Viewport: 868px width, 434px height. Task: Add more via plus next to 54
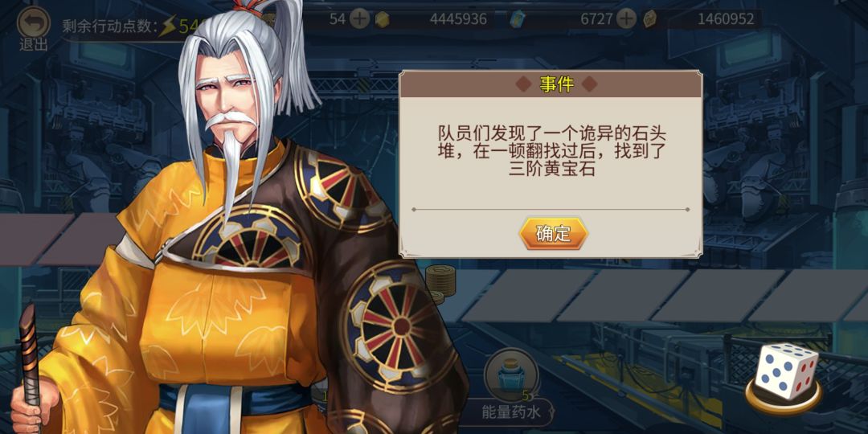pos(360,19)
